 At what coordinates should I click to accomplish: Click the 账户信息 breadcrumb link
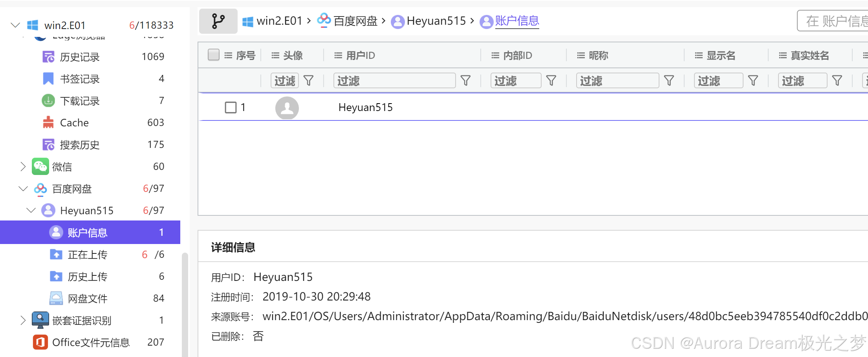tap(517, 21)
